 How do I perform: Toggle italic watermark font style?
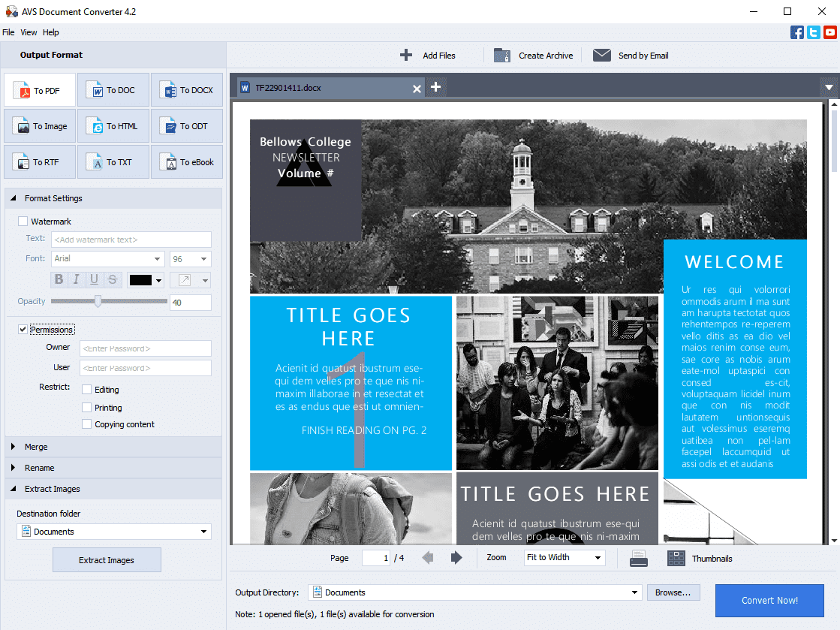(x=76, y=279)
